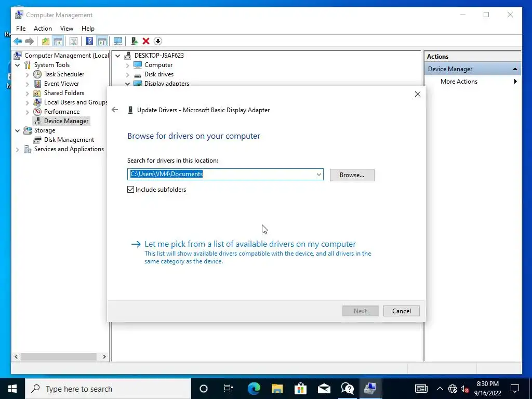Click Scan for hardware changes monitor icon
The image size is (532, 399).
[x=118, y=42]
